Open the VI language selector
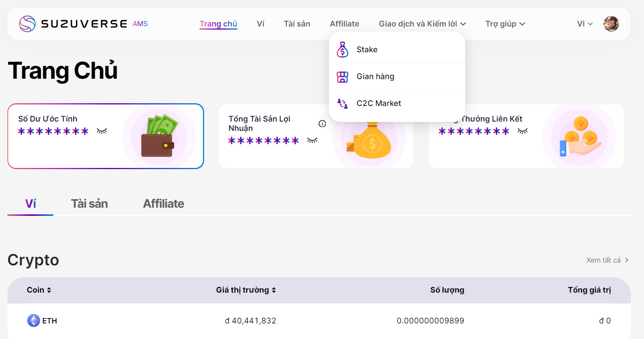644x339 pixels. [584, 24]
